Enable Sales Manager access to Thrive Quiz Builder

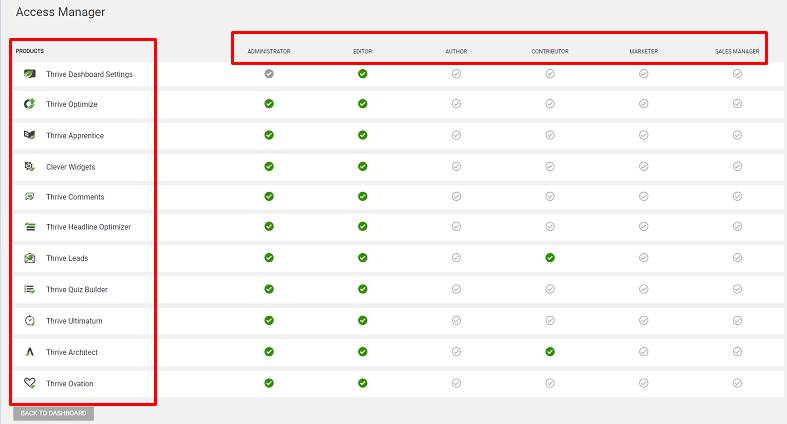(737, 289)
